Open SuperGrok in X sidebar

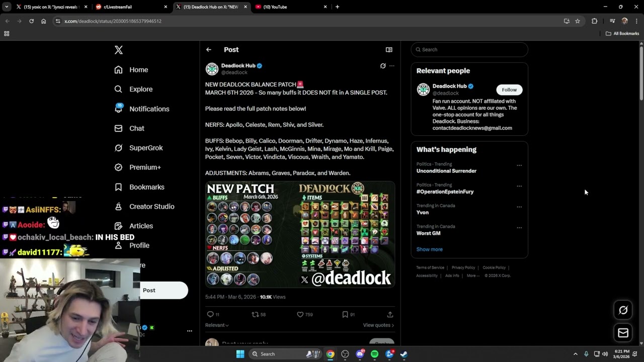pos(138,148)
